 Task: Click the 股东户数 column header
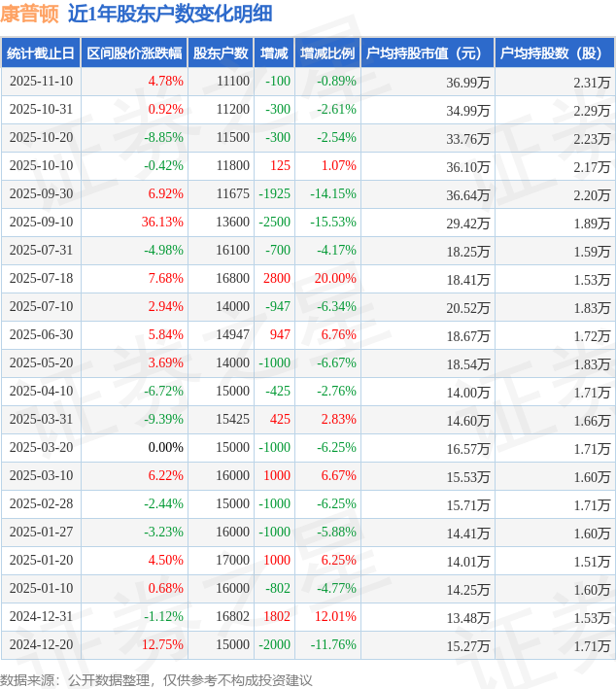[221, 53]
